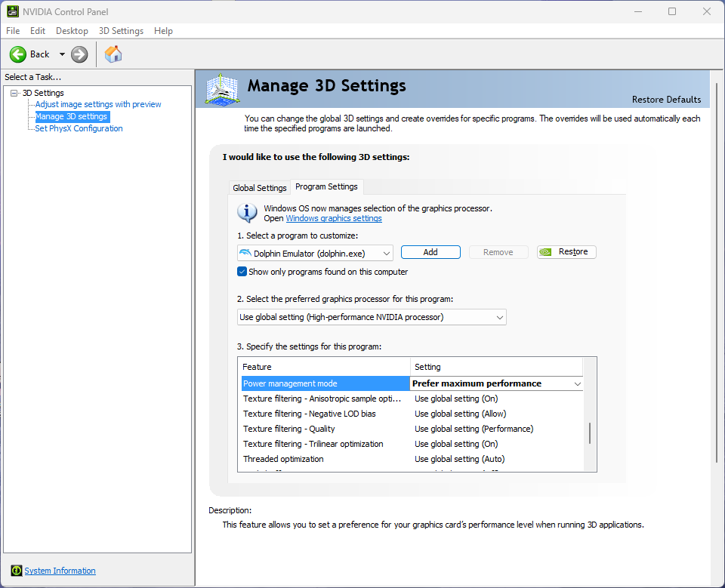Click Restore Defaults
Image resolution: width=725 pixels, height=588 pixels.
666,100
